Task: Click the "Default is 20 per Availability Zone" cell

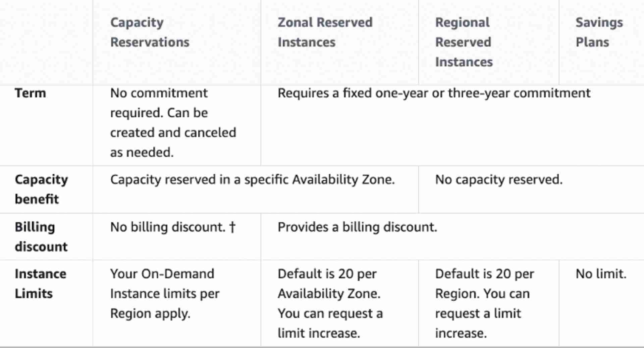Action: pos(330,303)
